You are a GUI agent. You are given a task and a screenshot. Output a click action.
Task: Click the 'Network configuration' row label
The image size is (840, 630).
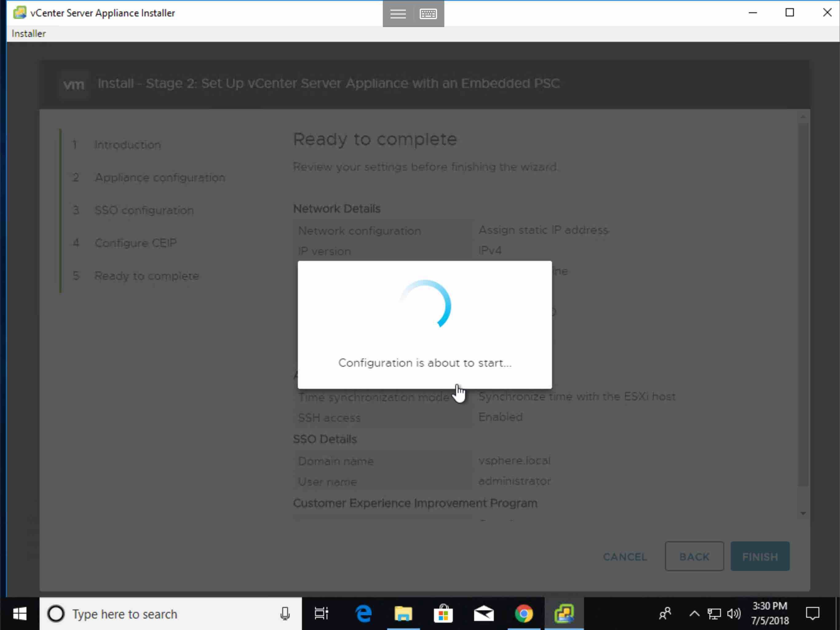pyautogui.click(x=359, y=231)
